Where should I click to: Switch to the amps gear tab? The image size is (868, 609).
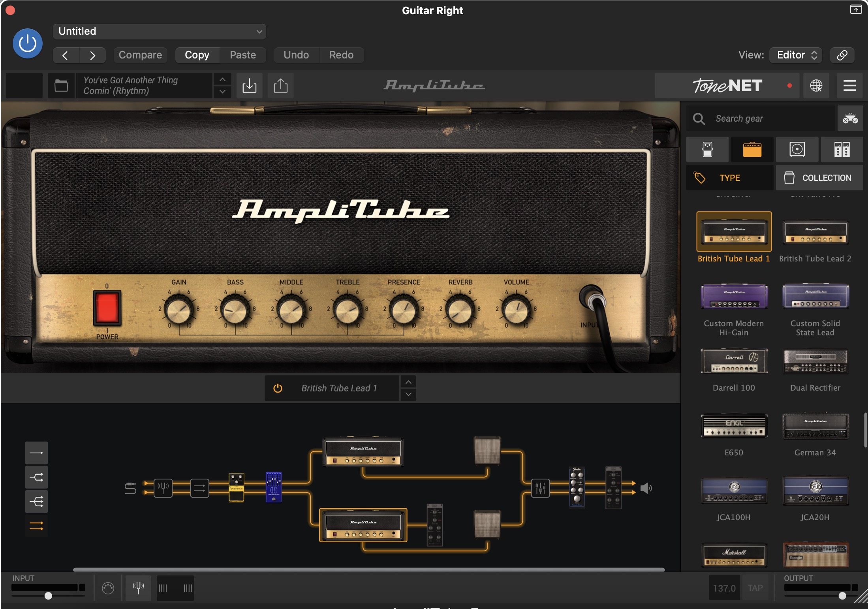click(x=752, y=150)
